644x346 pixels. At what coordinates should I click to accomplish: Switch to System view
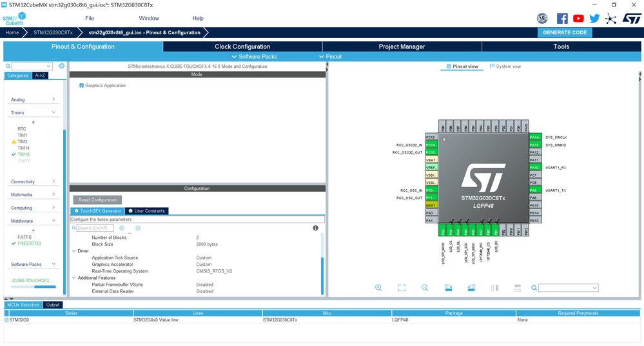click(505, 66)
